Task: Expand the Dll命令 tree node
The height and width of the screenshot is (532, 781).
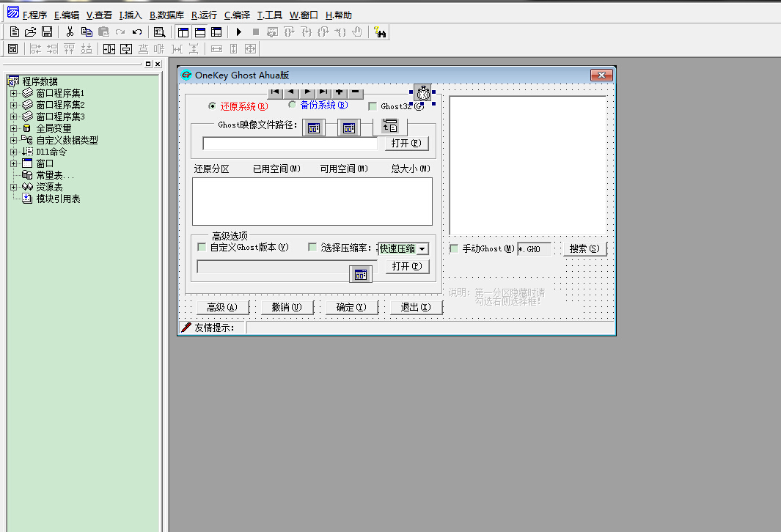Action: point(13,152)
